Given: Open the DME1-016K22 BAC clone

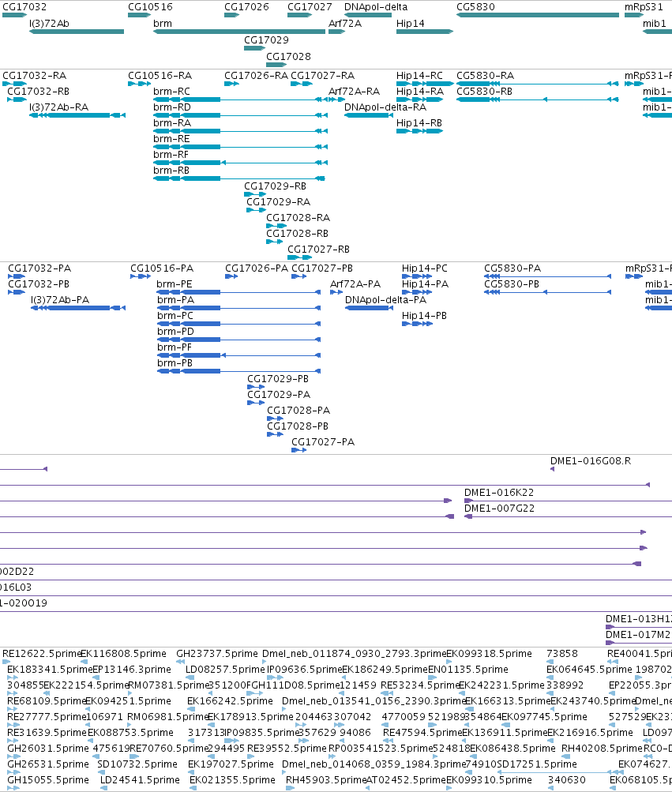Looking at the screenshot, I should (x=568, y=501).
